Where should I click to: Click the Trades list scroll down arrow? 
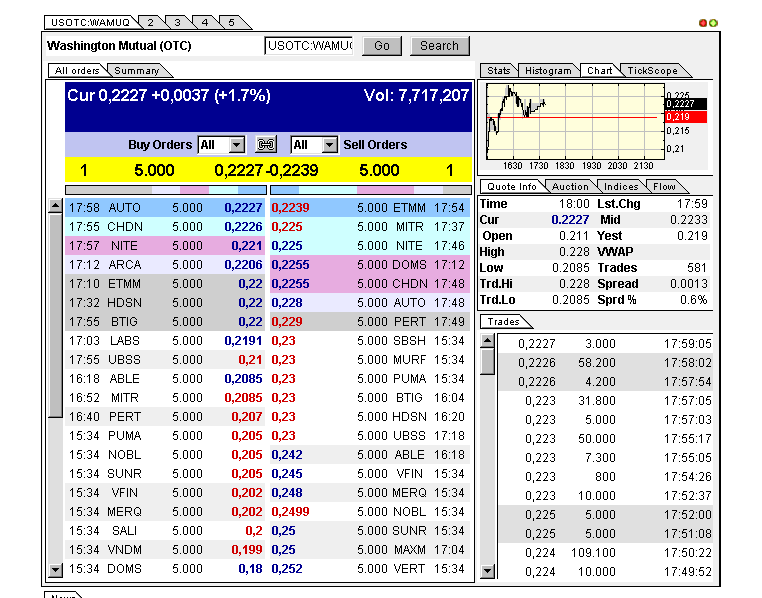(487, 571)
